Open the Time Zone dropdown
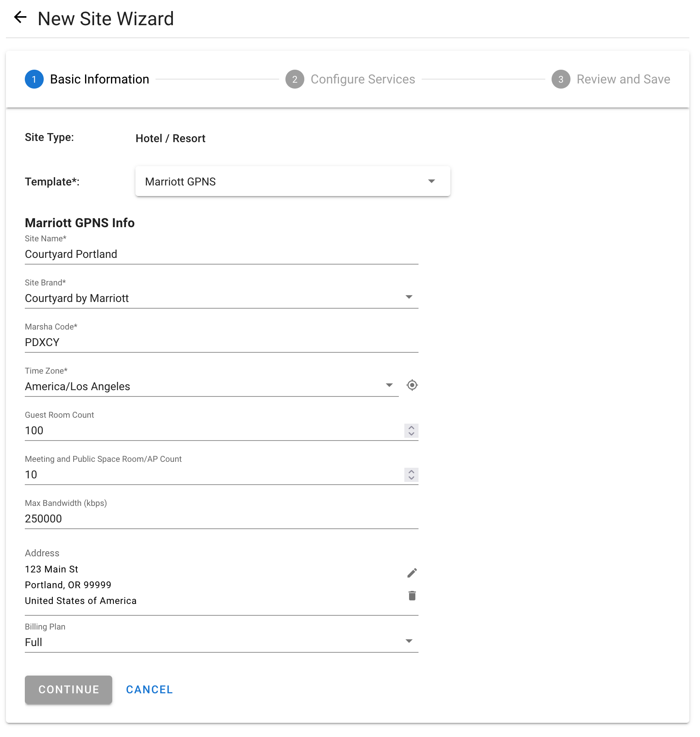The width and height of the screenshot is (700, 737). coord(211,386)
